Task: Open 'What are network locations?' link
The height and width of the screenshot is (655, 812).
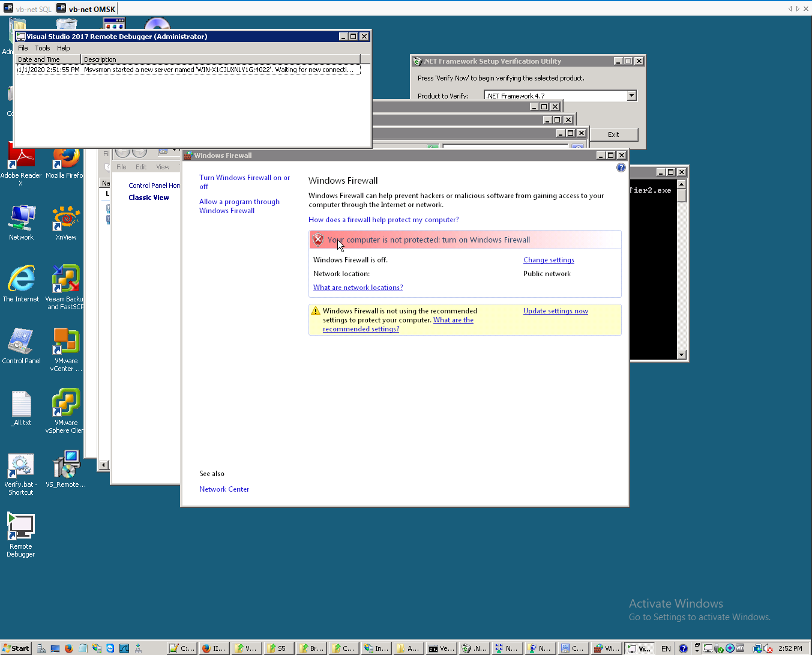Action: tap(358, 288)
